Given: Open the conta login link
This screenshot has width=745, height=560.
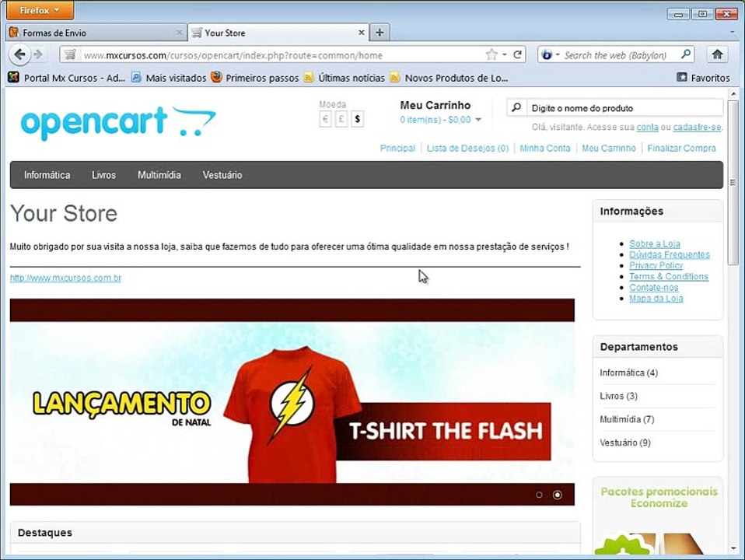Looking at the screenshot, I should pyautogui.click(x=647, y=127).
